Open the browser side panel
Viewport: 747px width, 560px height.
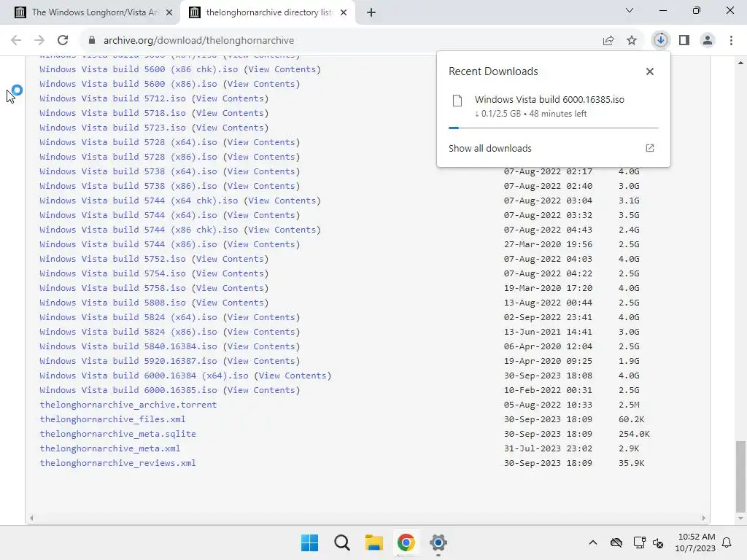point(684,41)
